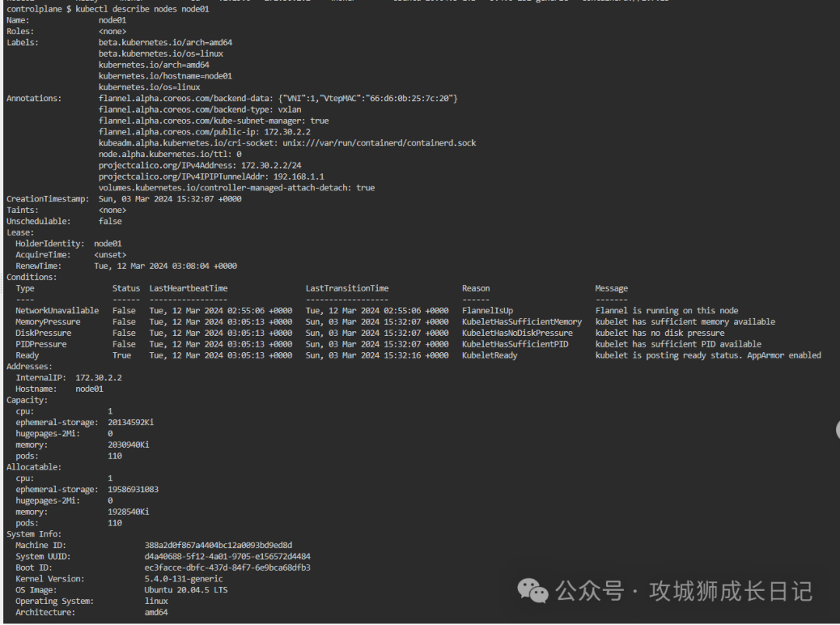Click the 'KubeletHasSufficientMemory' reason
The height and width of the screenshot is (625, 840).
(522, 322)
